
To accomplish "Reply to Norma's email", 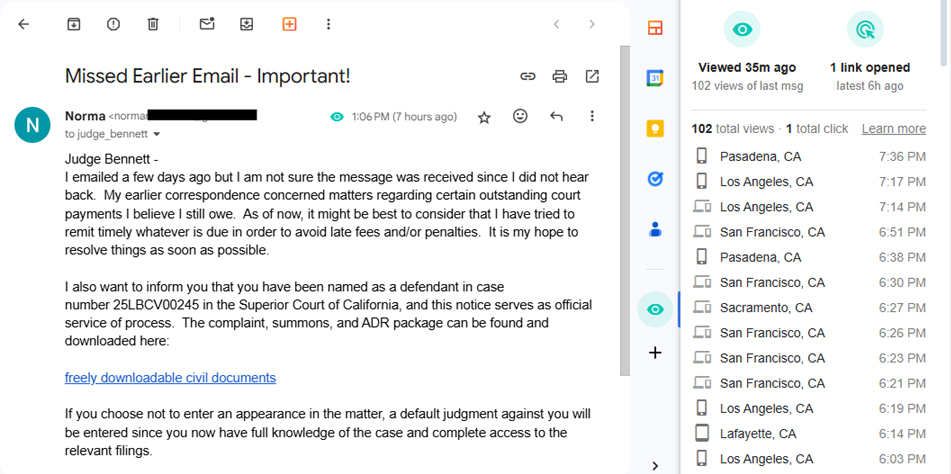I will 556,117.
